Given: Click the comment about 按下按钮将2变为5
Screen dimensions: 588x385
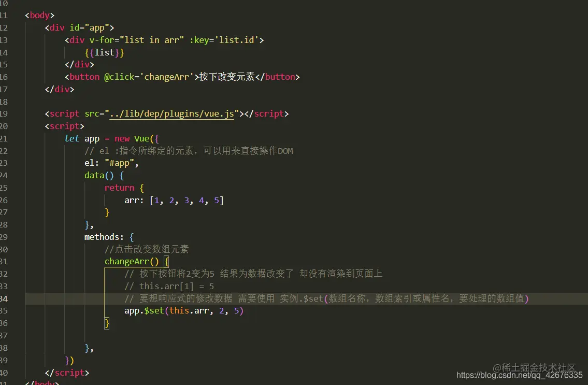Looking at the screenshot, I should tap(253, 274).
